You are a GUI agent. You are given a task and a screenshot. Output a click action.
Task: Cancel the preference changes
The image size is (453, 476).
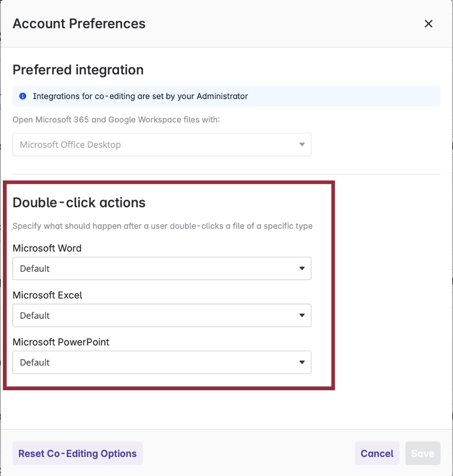point(377,453)
